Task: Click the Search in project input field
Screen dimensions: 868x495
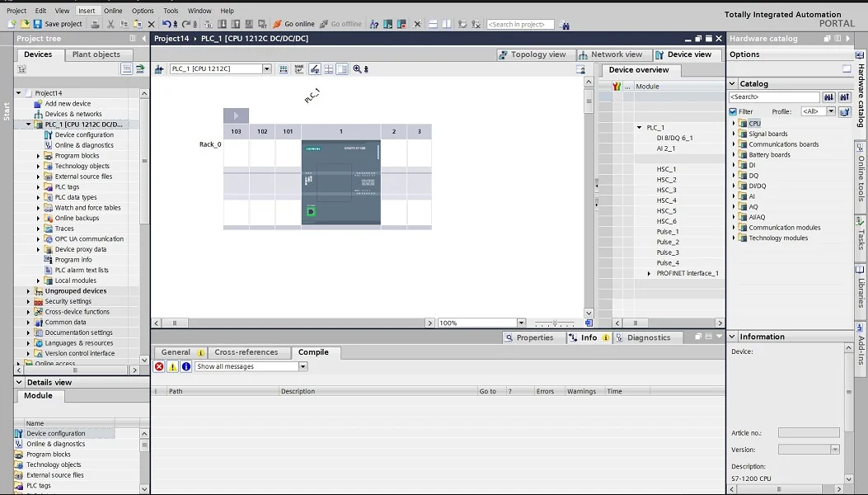Action: point(519,25)
